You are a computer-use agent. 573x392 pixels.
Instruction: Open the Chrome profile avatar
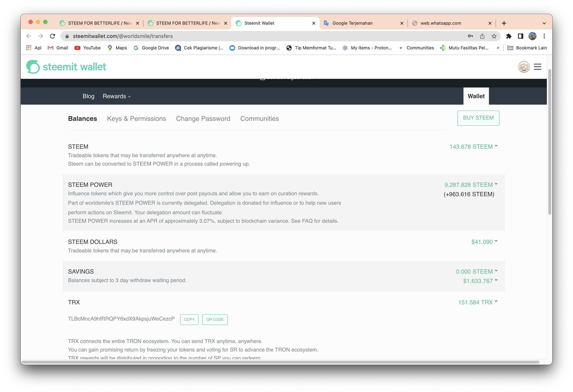pyautogui.click(x=532, y=36)
